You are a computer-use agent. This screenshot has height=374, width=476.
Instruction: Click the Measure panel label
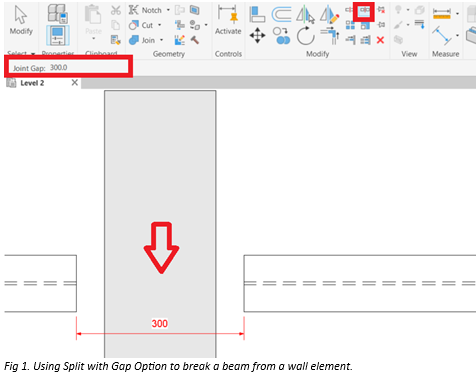[x=446, y=54]
